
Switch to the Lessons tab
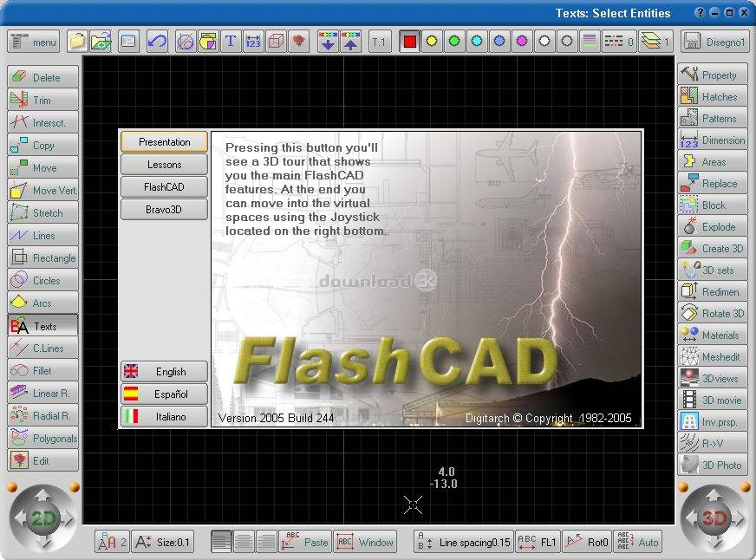tap(164, 165)
